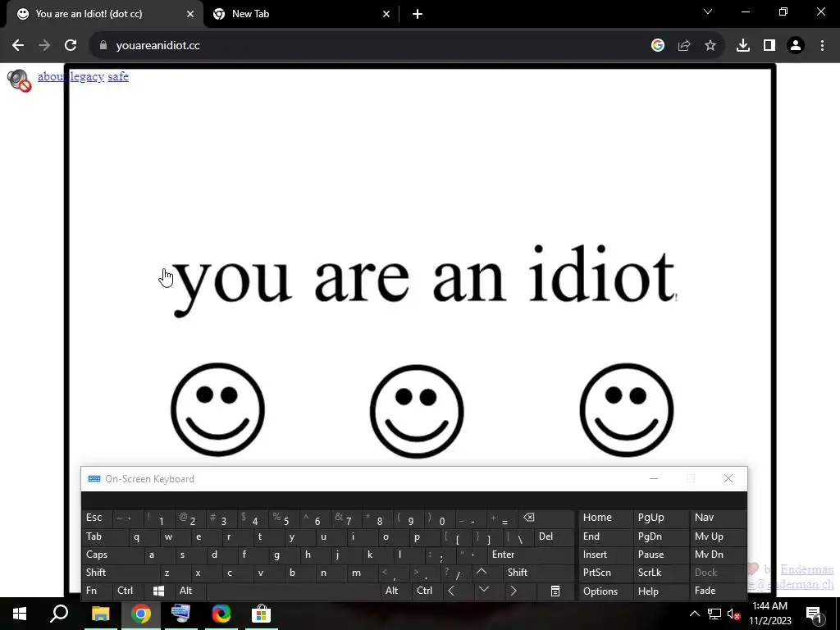Click the left smiley face
840x630 pixels.
pyautogui.click(x=217, y=410)
